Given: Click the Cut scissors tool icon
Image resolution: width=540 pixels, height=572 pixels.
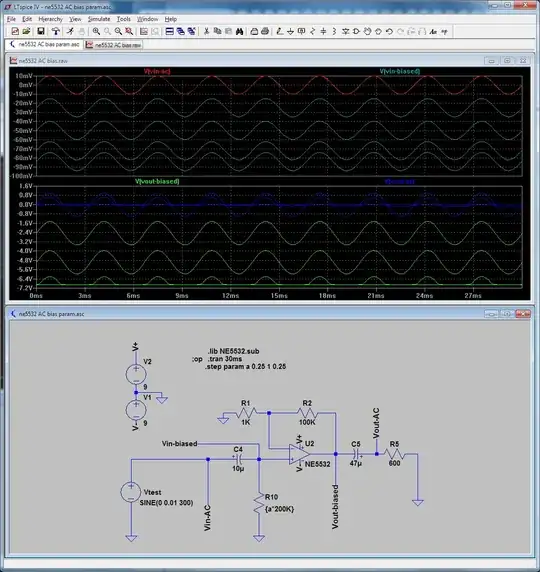Looking at the screenshot, I should click(207, 31).
